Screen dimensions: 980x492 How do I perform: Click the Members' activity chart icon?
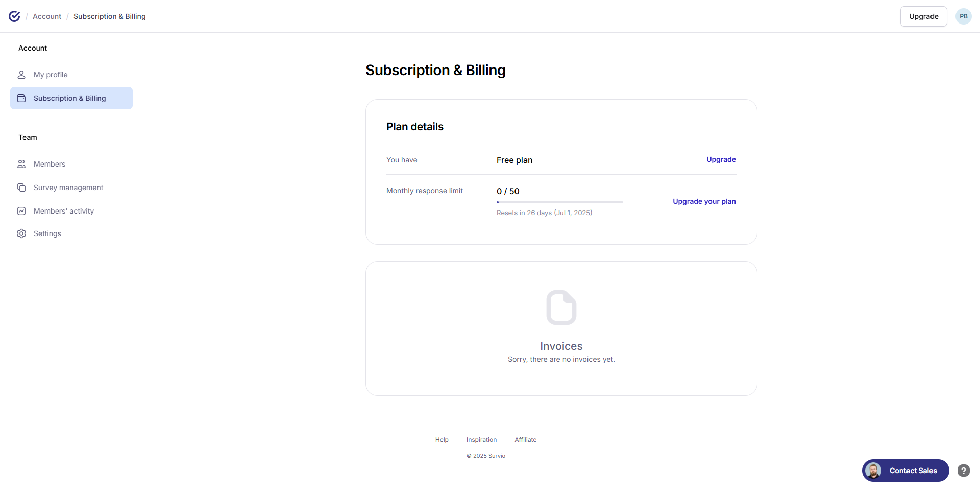pos(21,211)
